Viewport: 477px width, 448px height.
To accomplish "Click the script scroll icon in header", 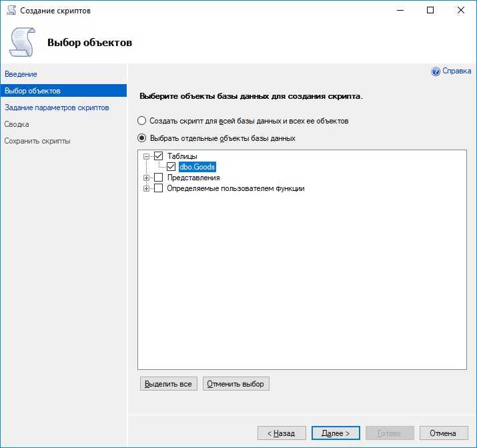I will coord(23,42).
